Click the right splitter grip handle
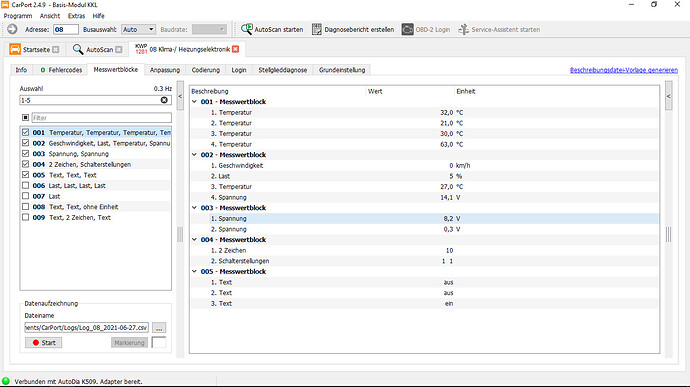 click(x=668, y=234)
